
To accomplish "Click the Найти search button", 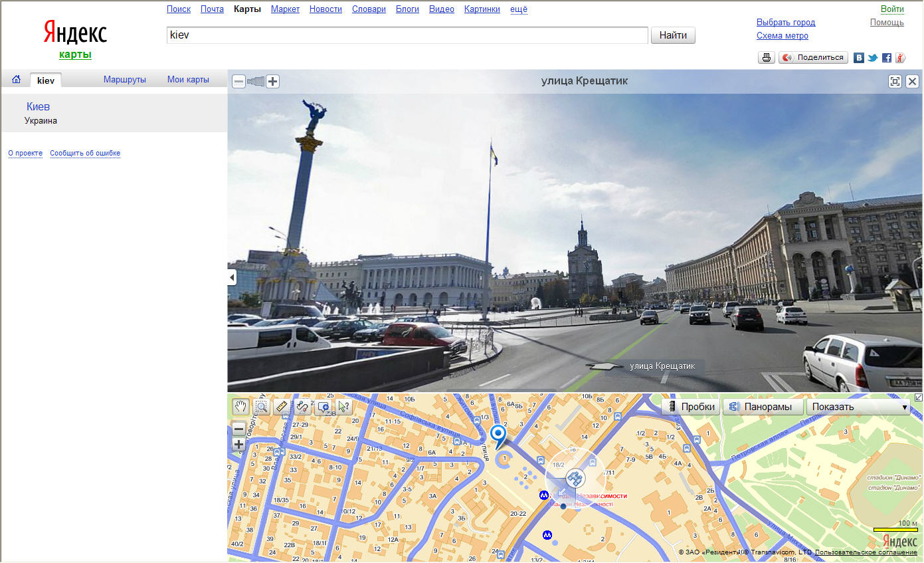I will point(673,35).
